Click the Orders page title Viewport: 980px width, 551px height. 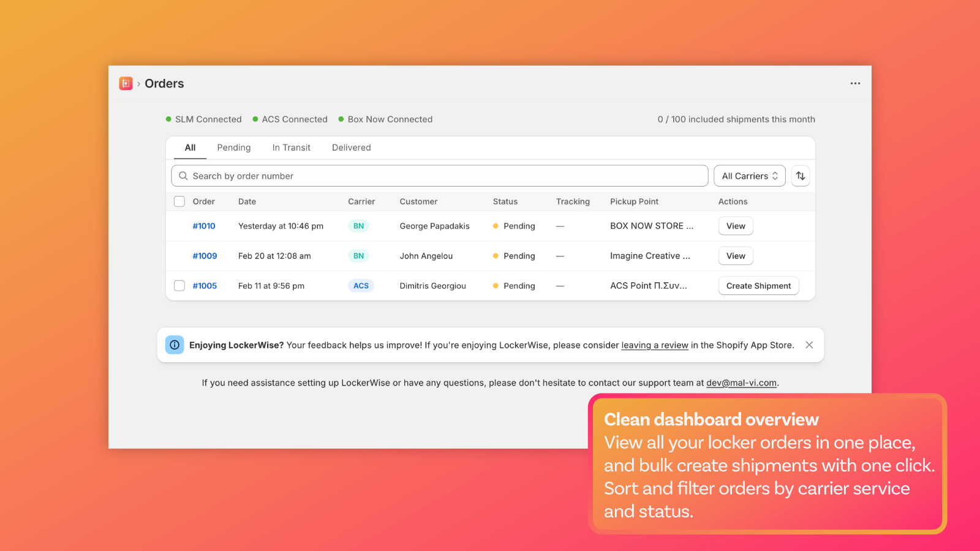point(164,83)
